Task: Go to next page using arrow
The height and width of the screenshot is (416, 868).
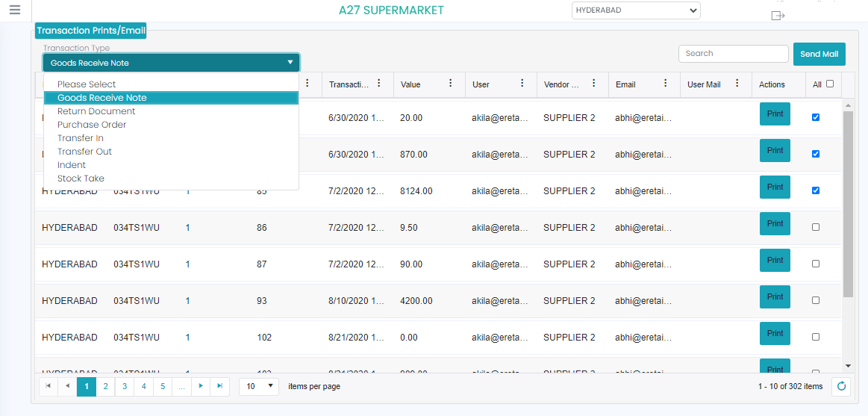Action: click(201, 386)
